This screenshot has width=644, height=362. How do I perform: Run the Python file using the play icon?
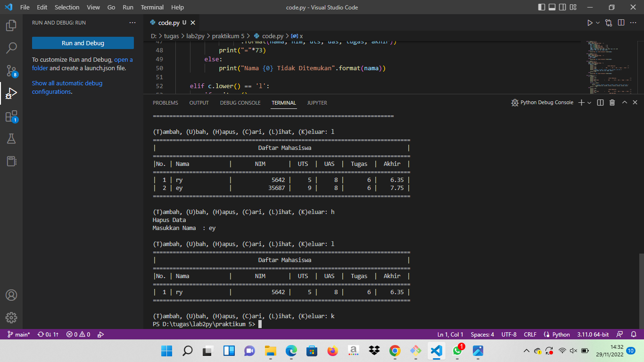[589, 22]
